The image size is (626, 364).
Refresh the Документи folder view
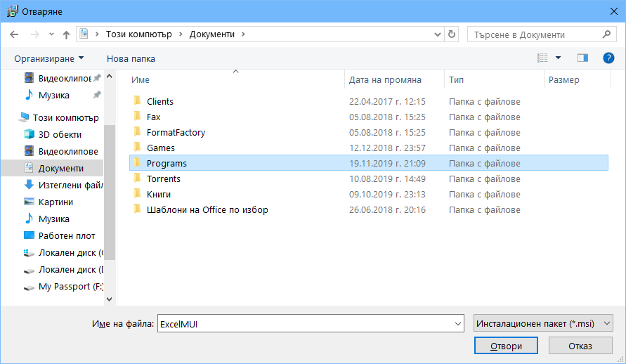click(452, 34)
